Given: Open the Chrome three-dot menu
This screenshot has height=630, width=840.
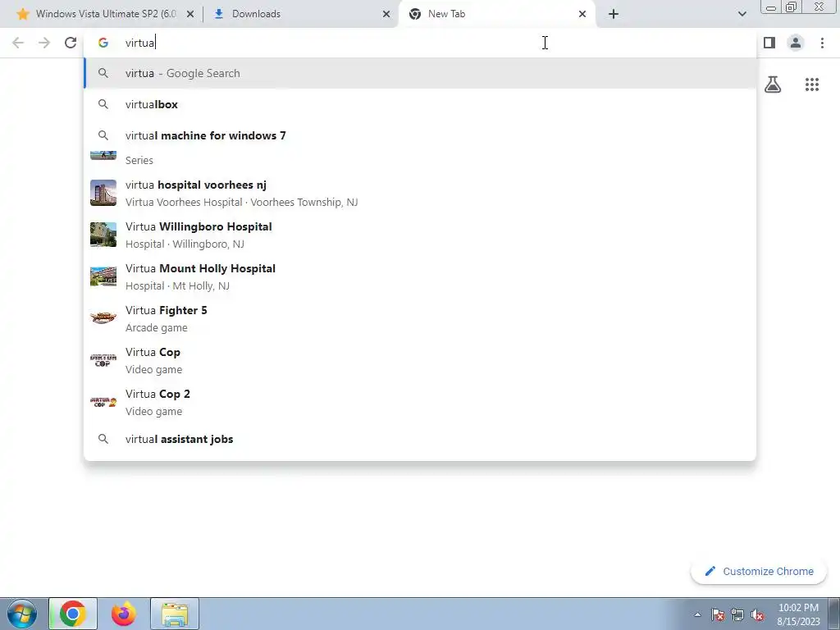Looking at the screenshot, I should point(822,43).
